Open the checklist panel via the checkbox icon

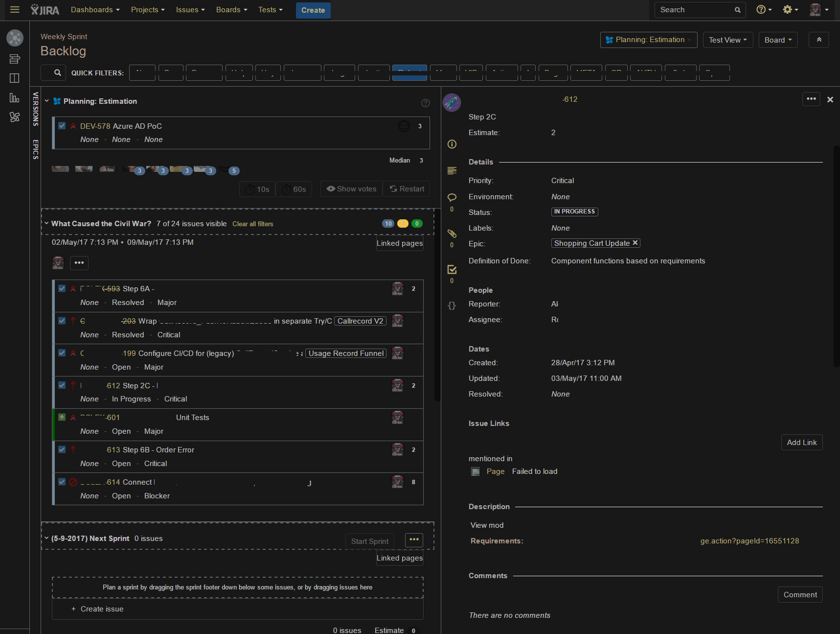(452, 269)
